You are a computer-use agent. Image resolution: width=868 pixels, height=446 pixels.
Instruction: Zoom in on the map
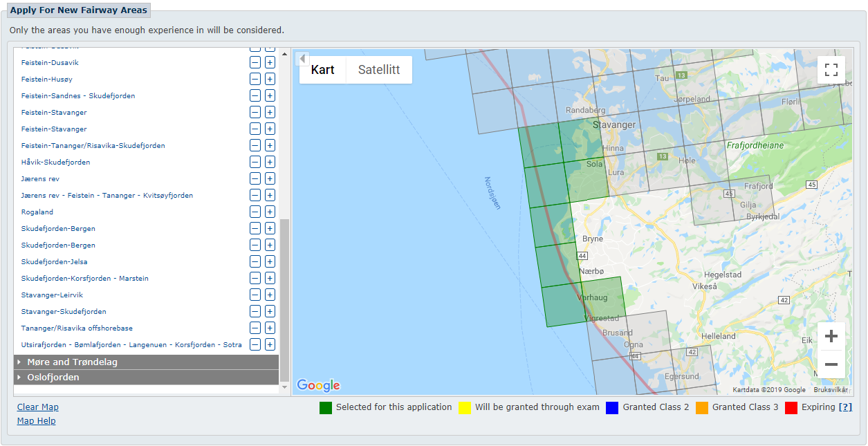point(831,336)
